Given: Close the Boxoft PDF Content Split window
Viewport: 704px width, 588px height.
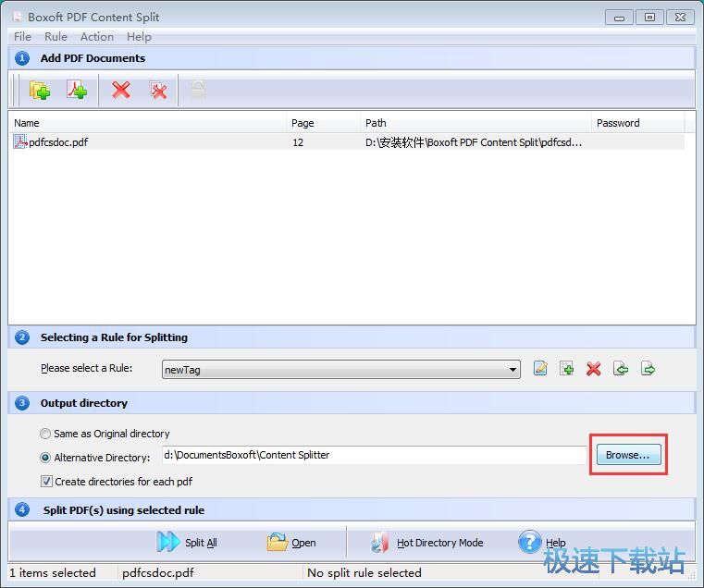Looking at the screenshot, I should 680,18.
